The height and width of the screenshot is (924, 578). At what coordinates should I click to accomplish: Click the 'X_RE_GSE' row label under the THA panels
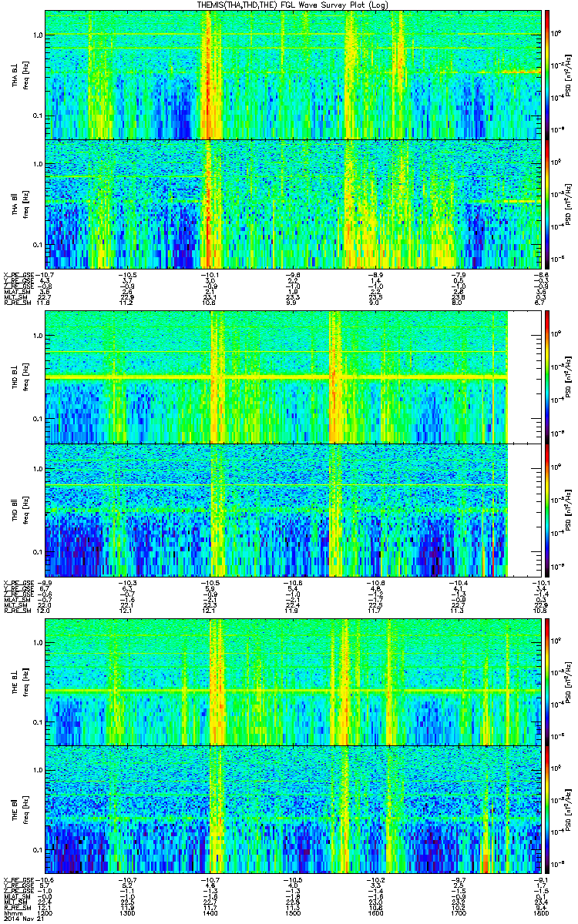20,274
